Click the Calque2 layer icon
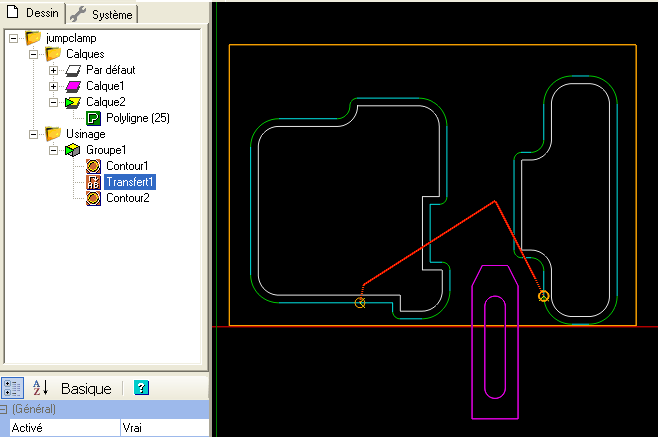The image size is (658, 437). 73,102
